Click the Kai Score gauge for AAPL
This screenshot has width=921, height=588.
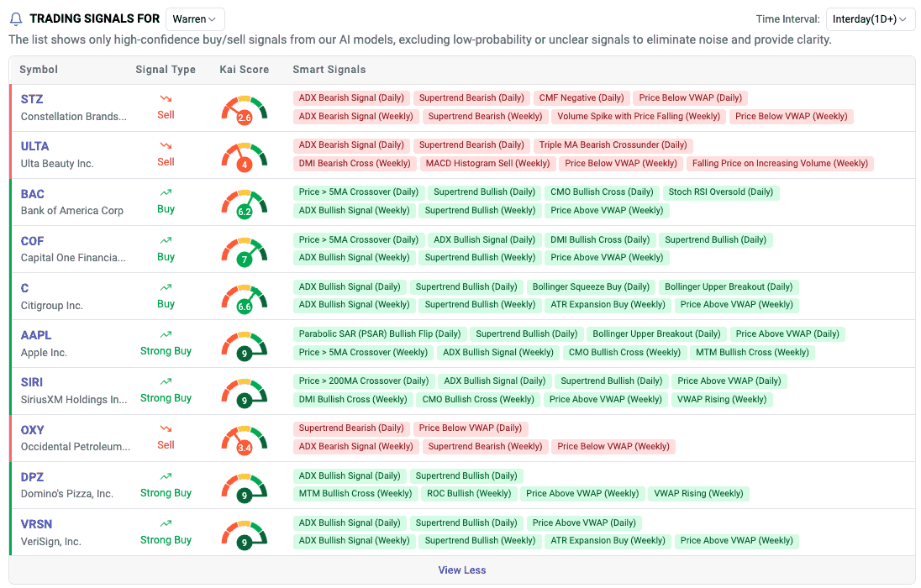244,345
